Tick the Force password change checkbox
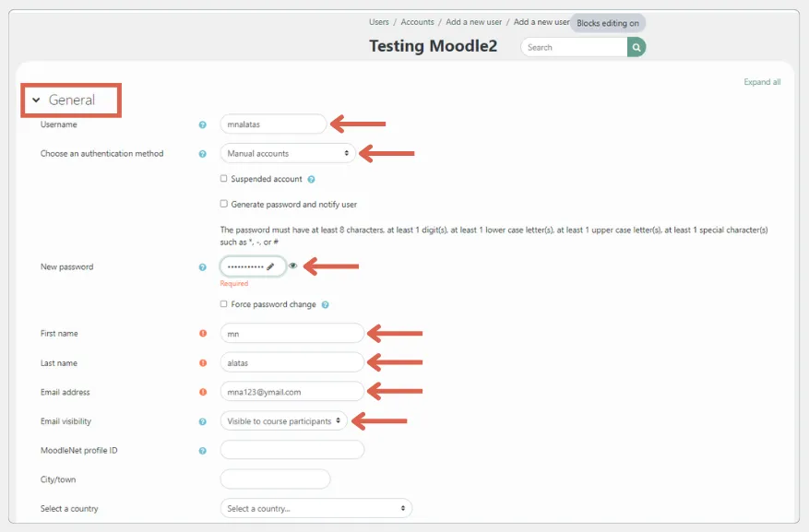This screenshot has height=532, width=809. click(224, 304)
